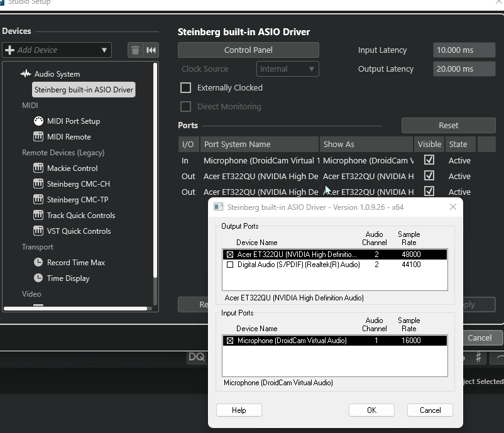Click the Audio System waveform icon

pos(26,74)
